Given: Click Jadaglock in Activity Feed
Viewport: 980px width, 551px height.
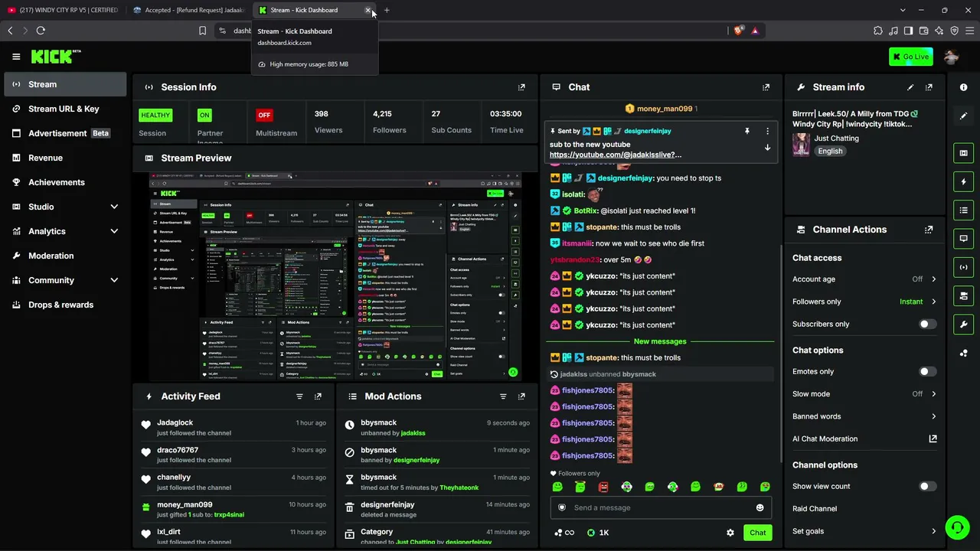Looking at the screenshot, I should (175, 422).
